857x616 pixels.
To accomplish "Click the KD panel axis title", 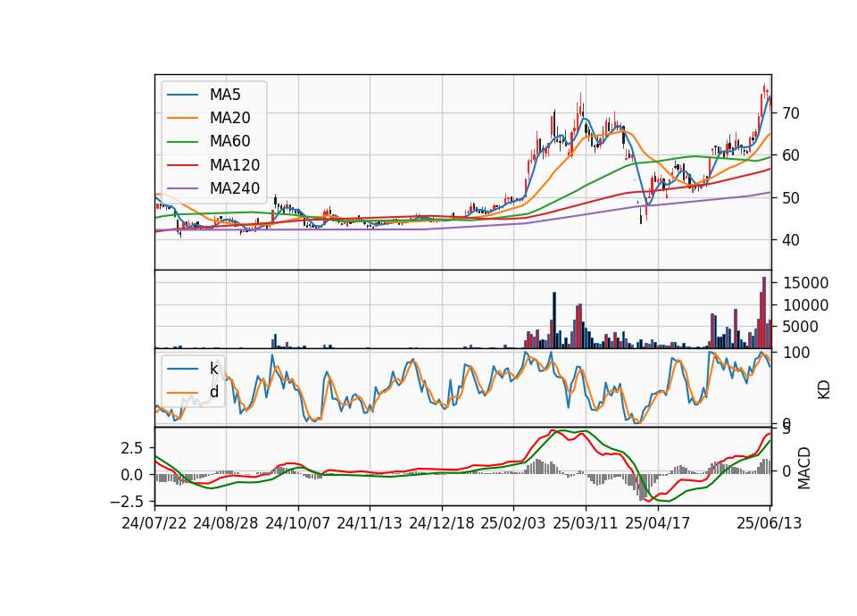I will 824,390.
